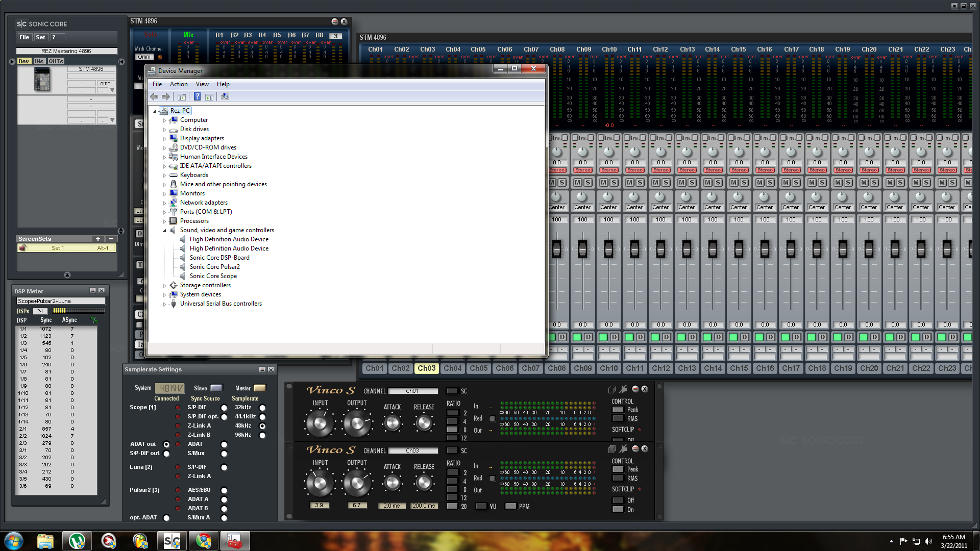Enable the Ch01 Vinco S sidechain switch
This screenshot has height=551, width=980.
[x=452, y=391]
